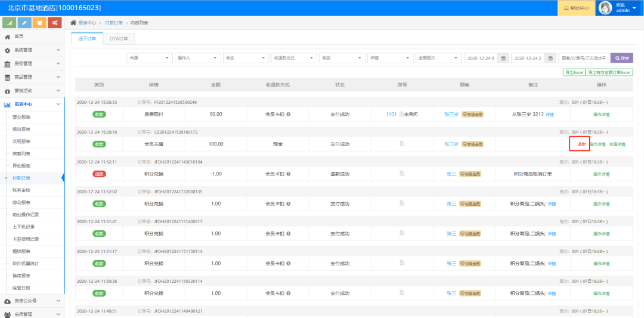The height and width of the screenshot is (318, 644).
Task: Click the blue pencil shortcut icon
Action: tap(24, 23)
